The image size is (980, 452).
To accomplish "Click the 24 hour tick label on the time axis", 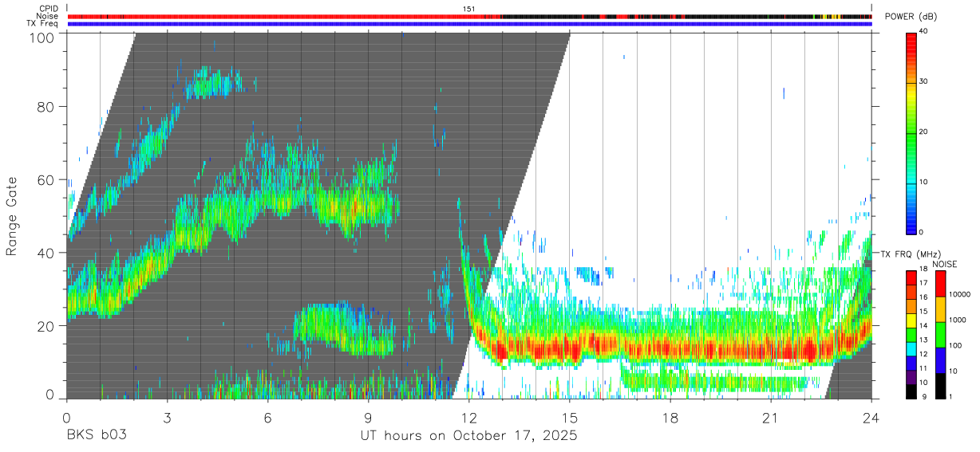I will click(871, 418).
